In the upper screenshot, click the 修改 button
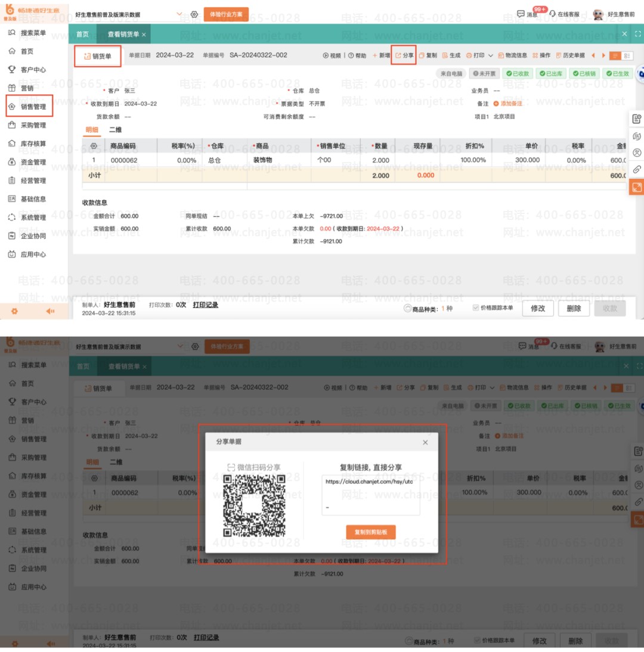This screenshot has height=652, width=644. (x=538, y=308)
